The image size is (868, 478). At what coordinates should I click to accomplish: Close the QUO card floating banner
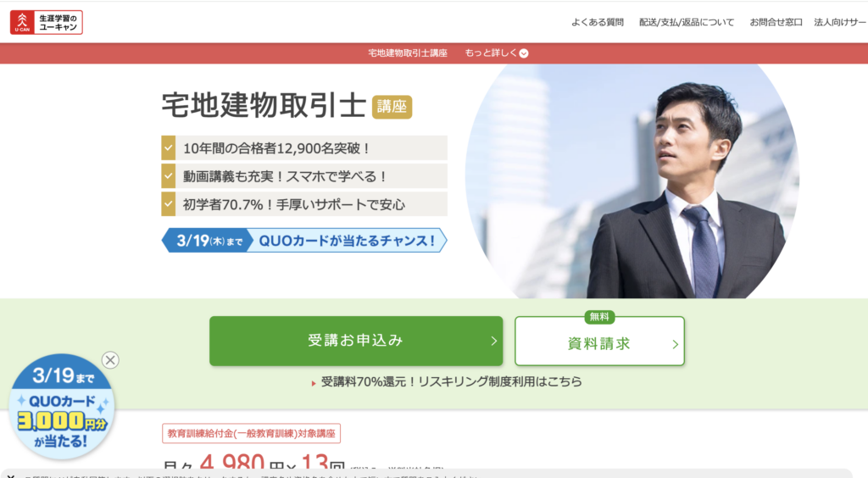click(x=111, y=360)
